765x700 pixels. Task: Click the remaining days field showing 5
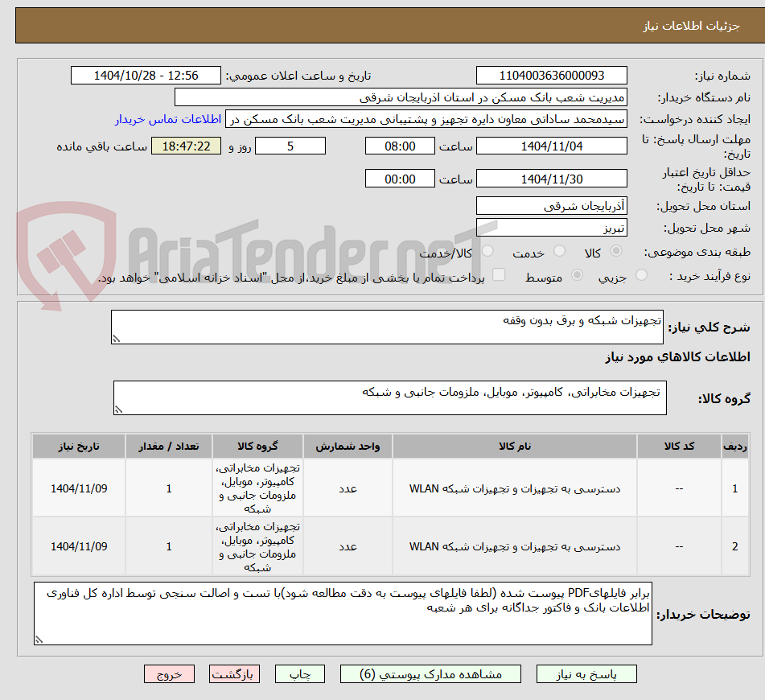[290, 146]
